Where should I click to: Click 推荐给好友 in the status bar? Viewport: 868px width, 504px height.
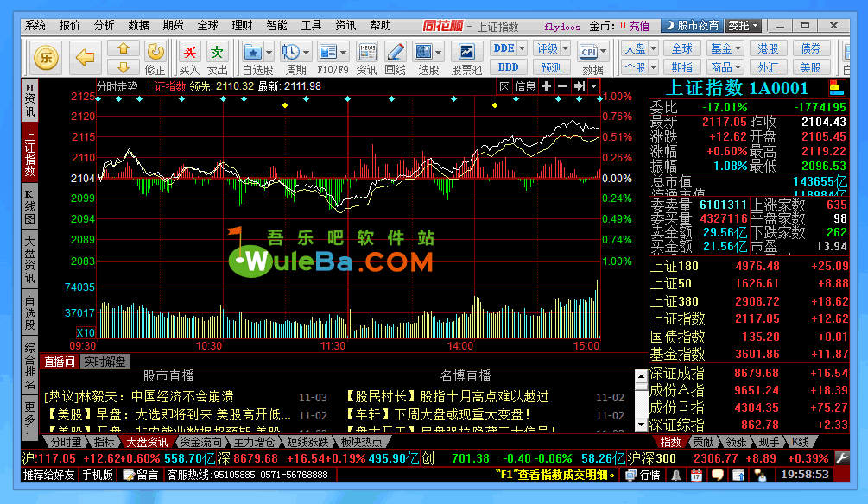[x=48, y=475]
